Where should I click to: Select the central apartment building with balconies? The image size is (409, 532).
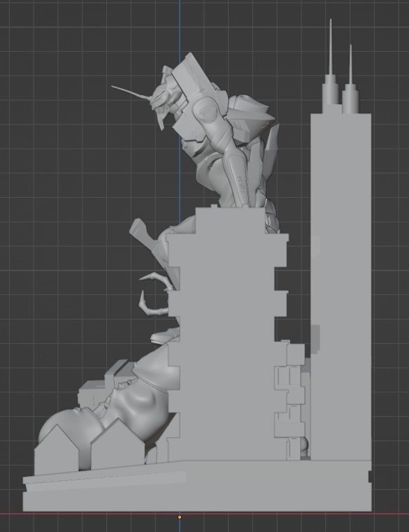click(x=227, y=334)
